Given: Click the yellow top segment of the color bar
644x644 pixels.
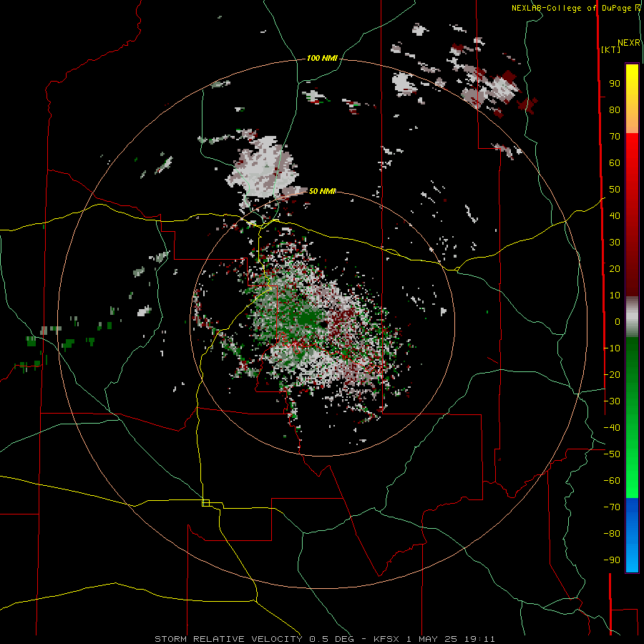Looking at the screenshot, I should tap(632, 99).
